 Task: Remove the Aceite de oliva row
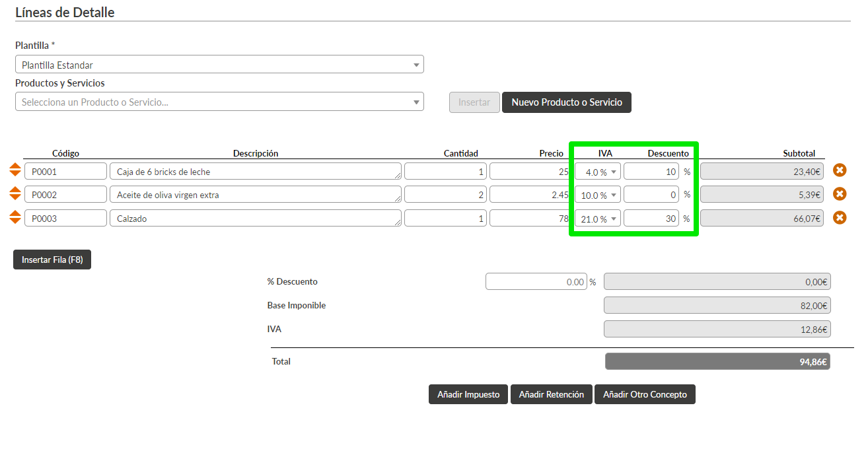840,194
